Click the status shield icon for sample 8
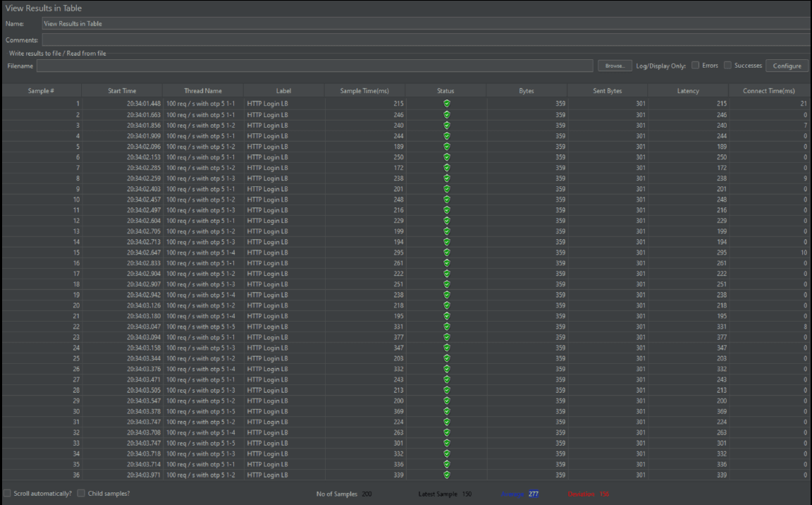 (446, 178)
